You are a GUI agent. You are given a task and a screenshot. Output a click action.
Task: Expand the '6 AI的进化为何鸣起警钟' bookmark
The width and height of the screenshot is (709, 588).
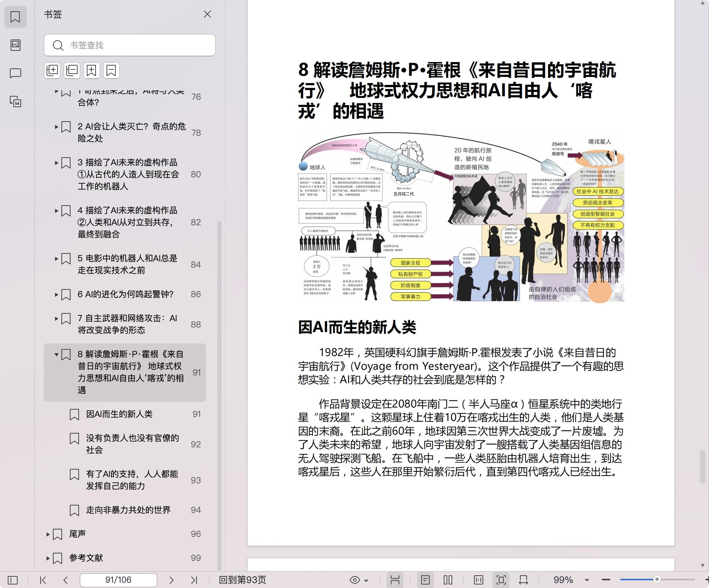[x=56, y=295]
